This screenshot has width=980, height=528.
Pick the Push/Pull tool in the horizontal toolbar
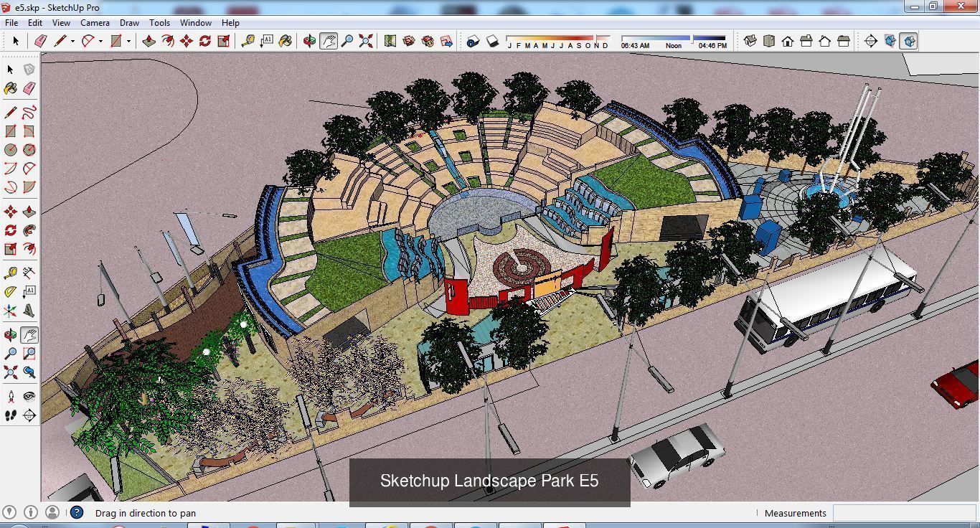click(x=149, y=41)
